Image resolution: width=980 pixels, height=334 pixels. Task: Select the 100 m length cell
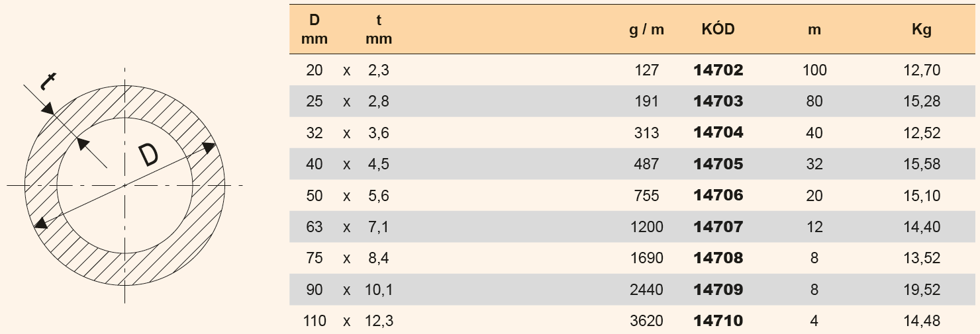pyautogui.click(x=814, y=70)
